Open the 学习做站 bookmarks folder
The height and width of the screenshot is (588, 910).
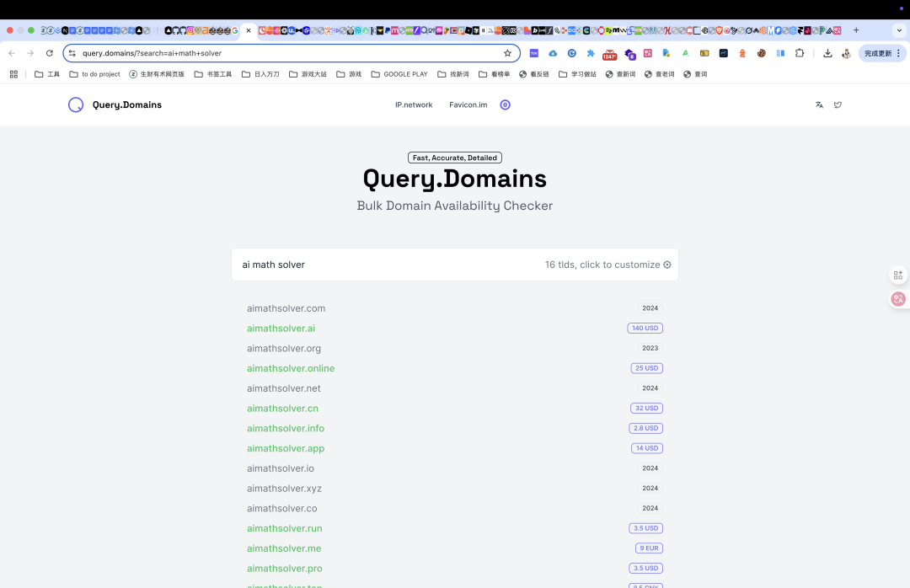pos(577,74)
